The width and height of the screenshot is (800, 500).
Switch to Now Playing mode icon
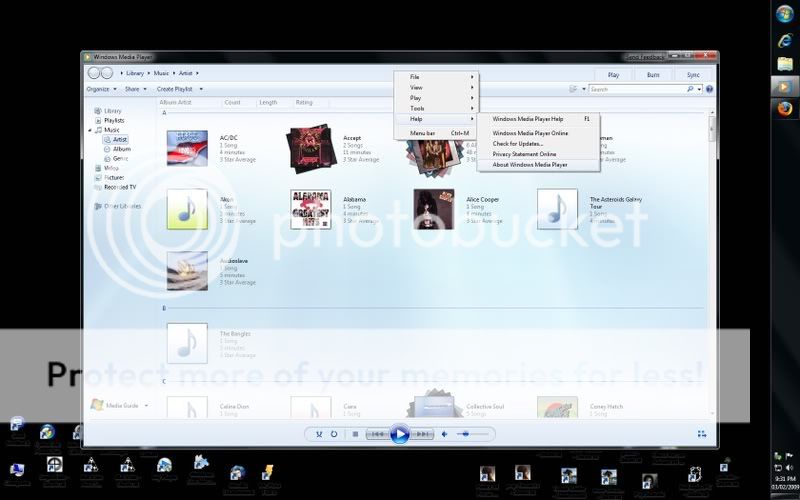coord(702,434)
